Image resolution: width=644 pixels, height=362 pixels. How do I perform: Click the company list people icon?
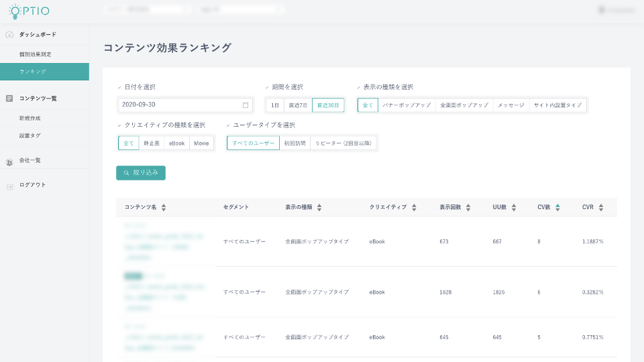(9, 161)
